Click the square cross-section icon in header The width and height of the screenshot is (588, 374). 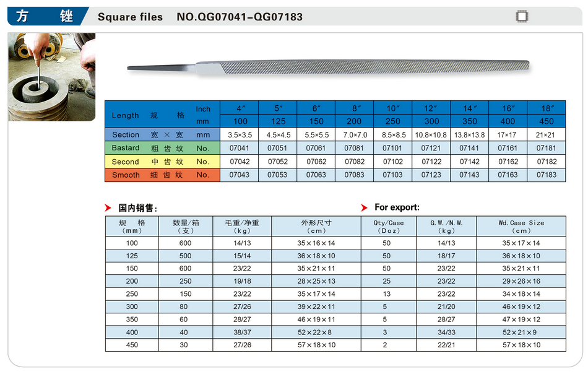[522, 17]
